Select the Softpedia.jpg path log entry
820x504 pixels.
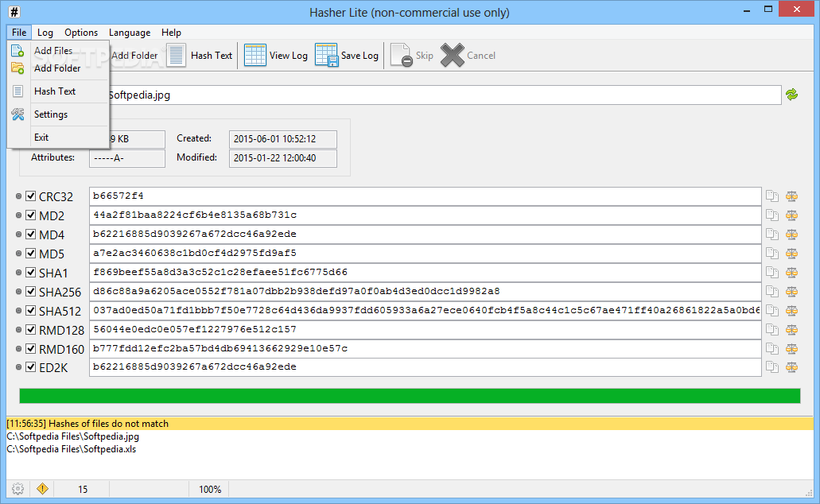coord(72,436)
